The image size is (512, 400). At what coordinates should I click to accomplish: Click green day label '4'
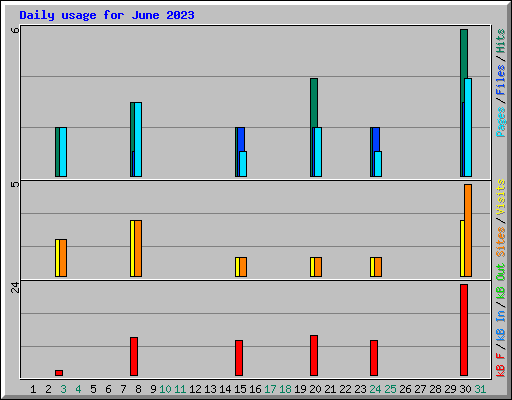(78, 389)
